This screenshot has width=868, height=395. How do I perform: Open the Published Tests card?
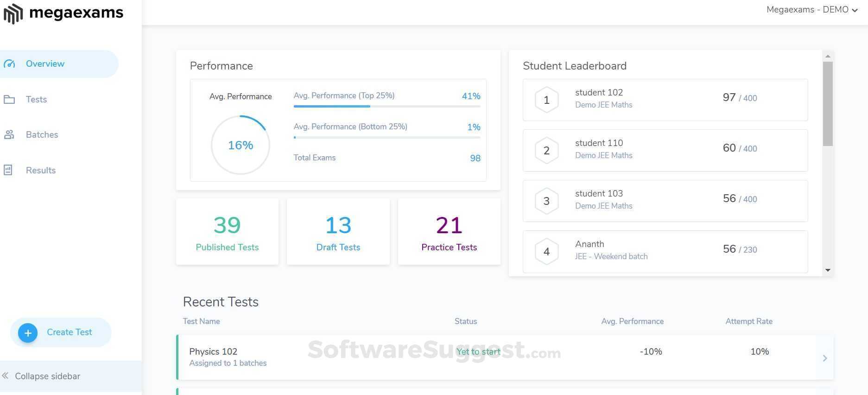[x=227, y=232]
